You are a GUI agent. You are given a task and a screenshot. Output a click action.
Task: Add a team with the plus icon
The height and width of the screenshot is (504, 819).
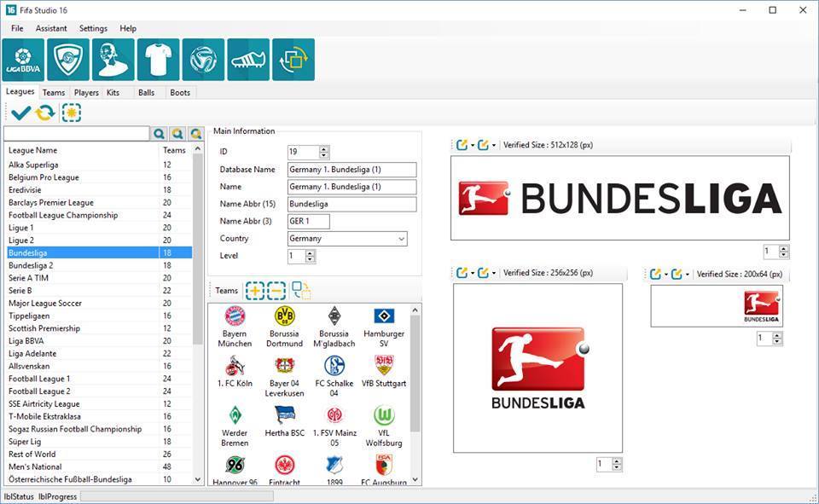tap(255, 291)
